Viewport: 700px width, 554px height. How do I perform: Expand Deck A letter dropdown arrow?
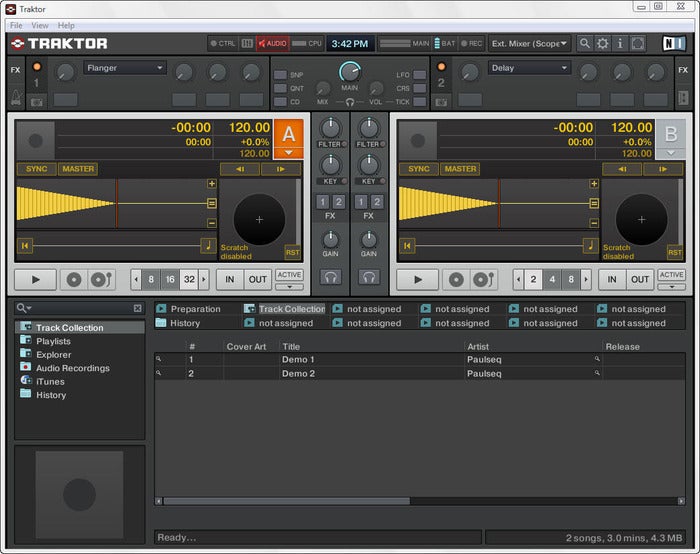pos(289,153)
